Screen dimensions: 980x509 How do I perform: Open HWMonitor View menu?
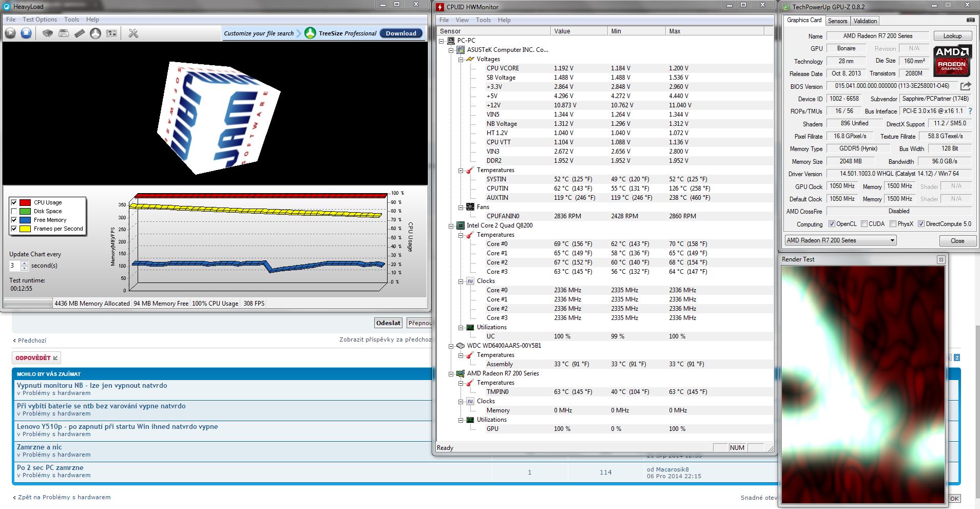[462, 20]
